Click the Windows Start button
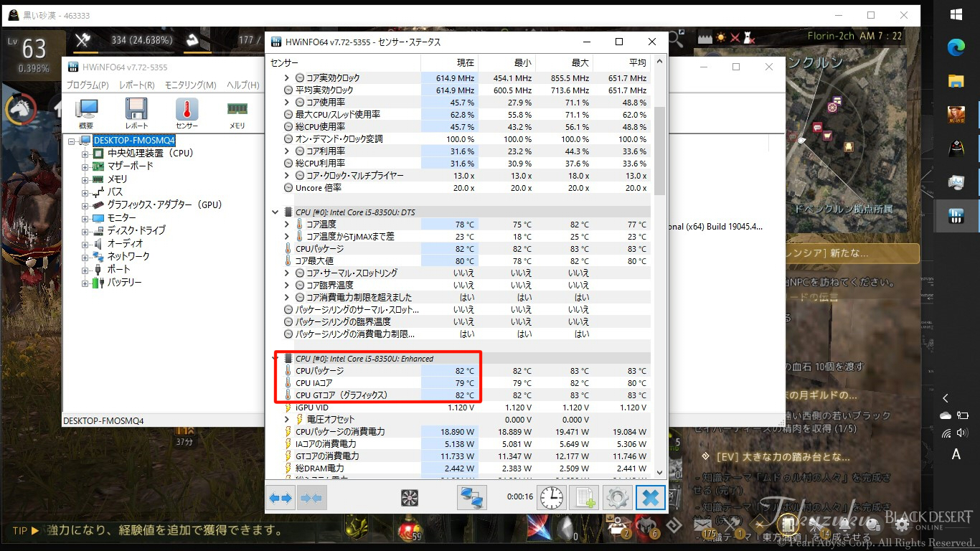The width and height of the screenshot is (980, 551). [x=956, y=14]
